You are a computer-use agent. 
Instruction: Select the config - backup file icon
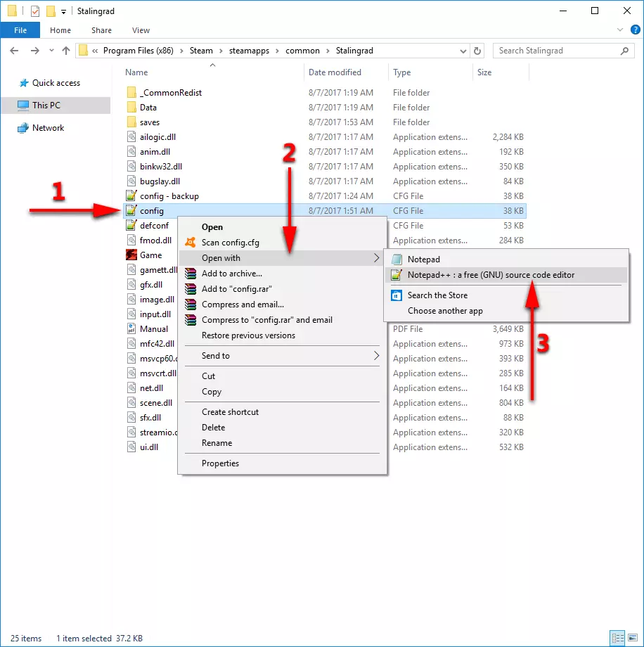[131, 196]
